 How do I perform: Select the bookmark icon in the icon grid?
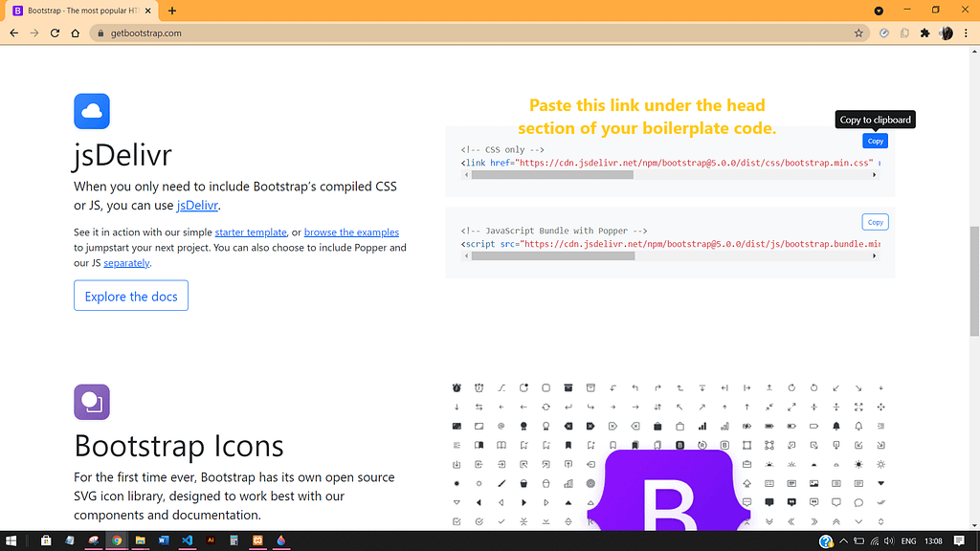568,444
